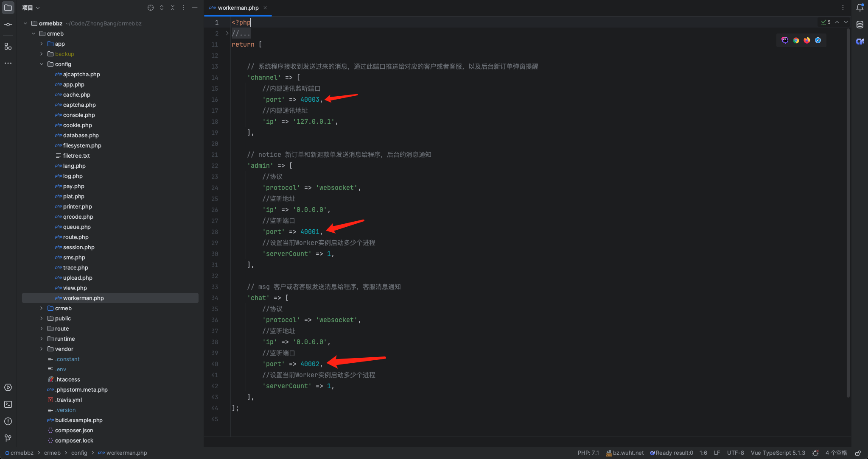Open editor tab options menu icon
868x459 pixels.
pos(843,8)
